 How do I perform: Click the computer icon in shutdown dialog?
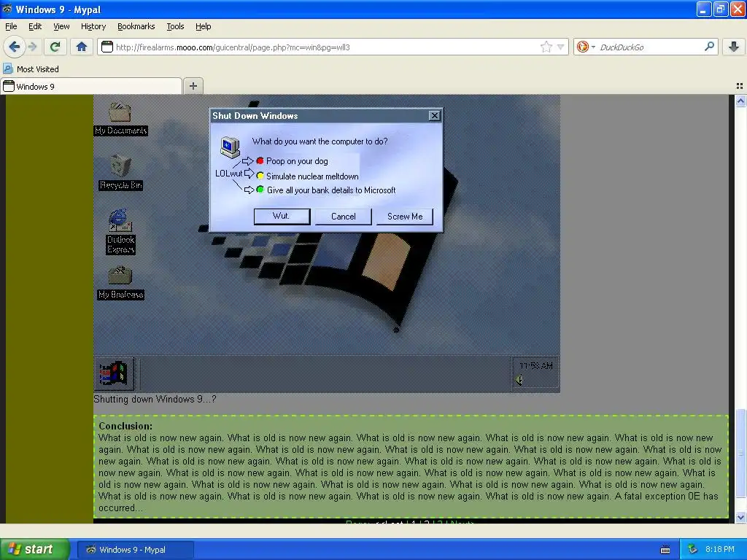tap(230, 147)
